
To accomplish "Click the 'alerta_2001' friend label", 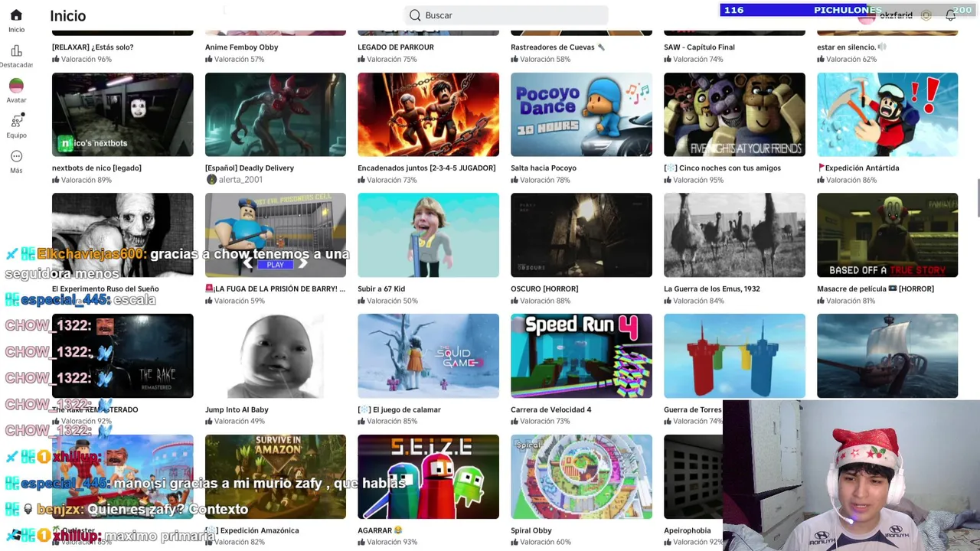I will point(240,180).
